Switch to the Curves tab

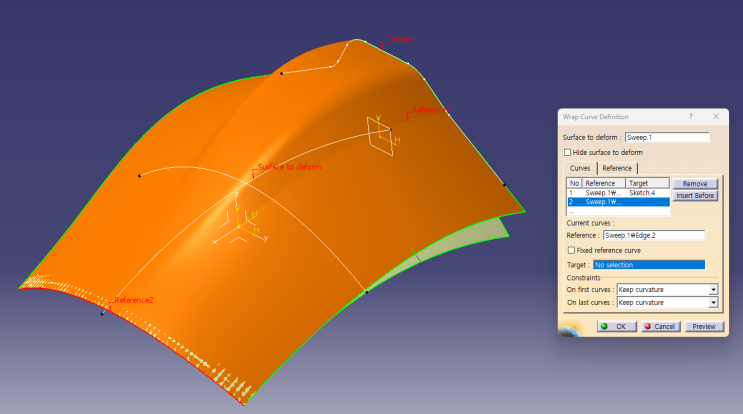click(x=580, y=168)
